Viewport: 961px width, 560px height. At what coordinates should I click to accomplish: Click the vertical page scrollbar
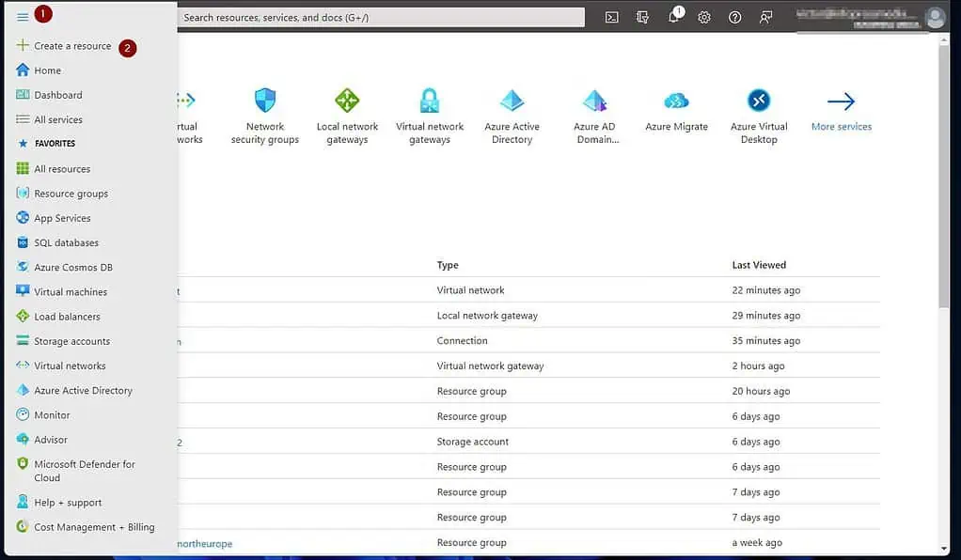(944, 188)
